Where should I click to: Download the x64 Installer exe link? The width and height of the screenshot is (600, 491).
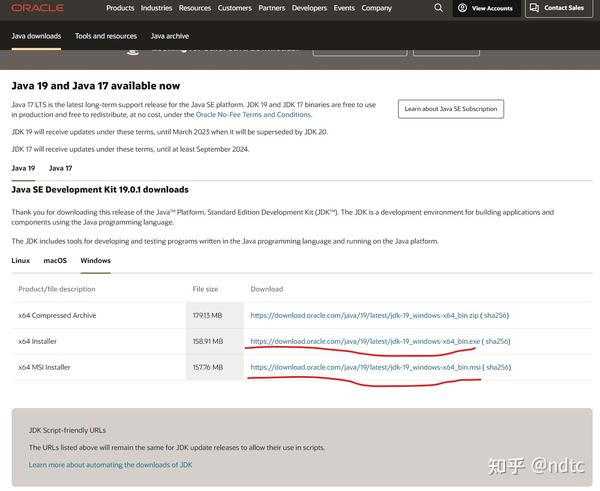[364, 341]
